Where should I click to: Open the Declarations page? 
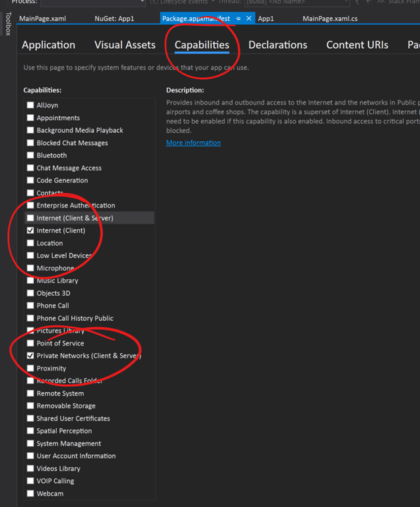click(277, 45)
